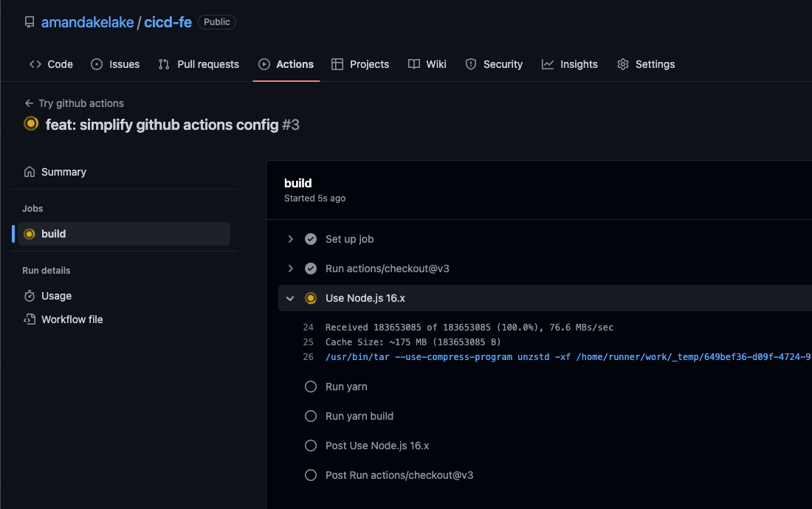Select the Actions tab
This screenshot has width=812, height=509.
[286, 64]
